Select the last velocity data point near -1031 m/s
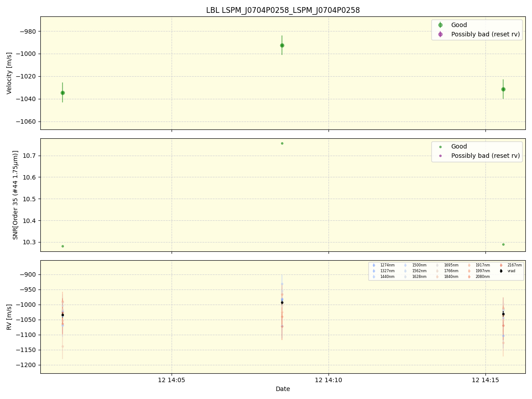The height and width of the screenshot is (399, 532). click(x=503, y=89)
